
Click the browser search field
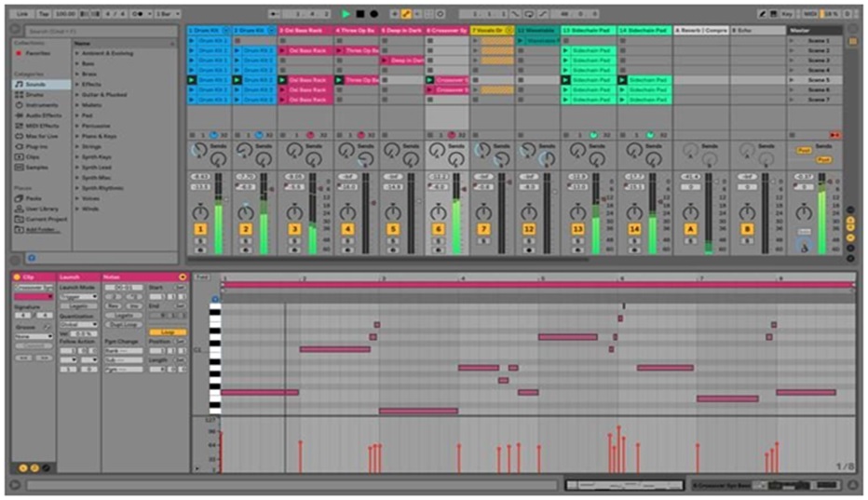coord(101,31)
